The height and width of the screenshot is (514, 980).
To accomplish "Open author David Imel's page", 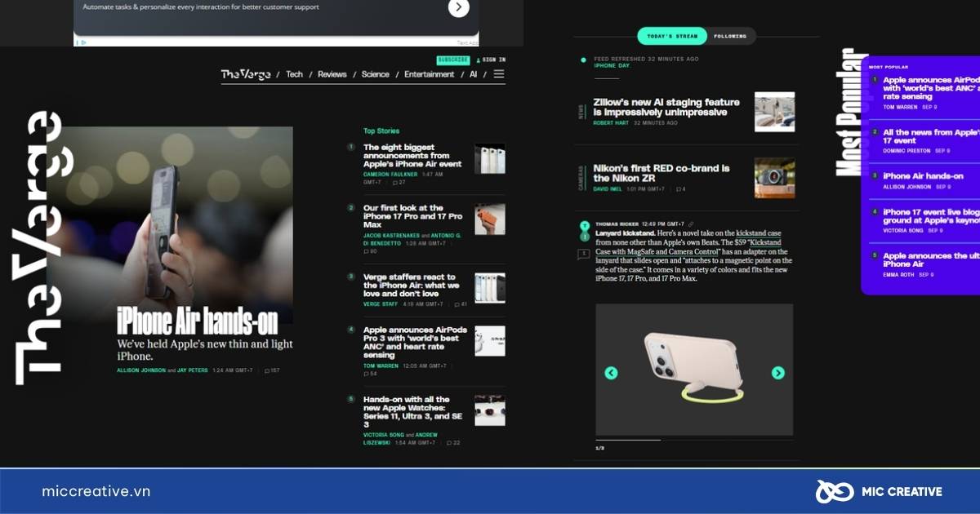I will (x=608, y=189).
